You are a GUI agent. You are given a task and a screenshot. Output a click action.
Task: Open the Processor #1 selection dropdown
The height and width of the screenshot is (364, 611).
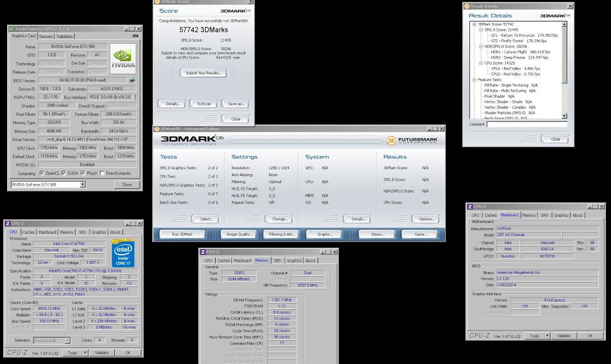(x=68, y=340)
